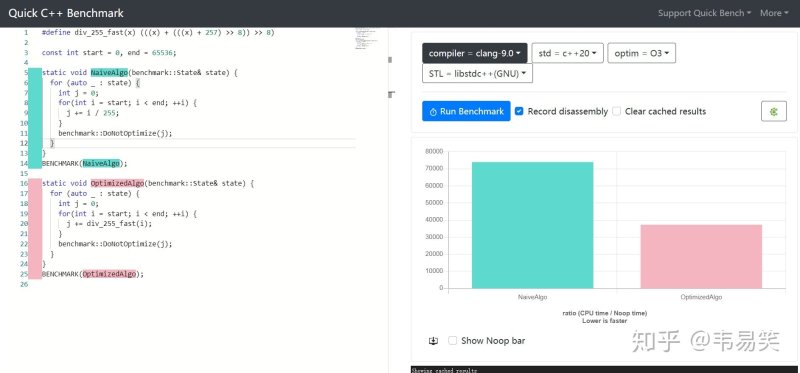Open the STL = libstdc++(GNU) dropdown
Screen dimensions: 800x373
pos(477,73)
